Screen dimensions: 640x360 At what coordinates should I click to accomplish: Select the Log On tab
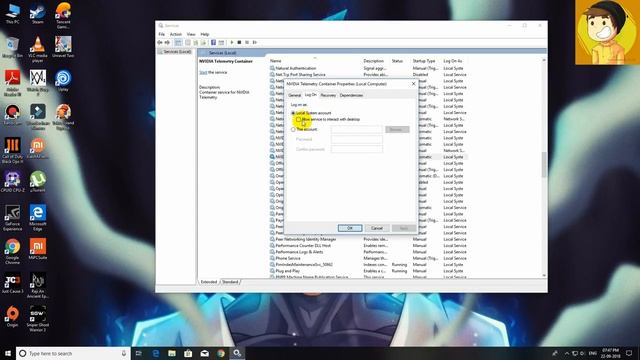pyautogui.click(x=311, y=95)
